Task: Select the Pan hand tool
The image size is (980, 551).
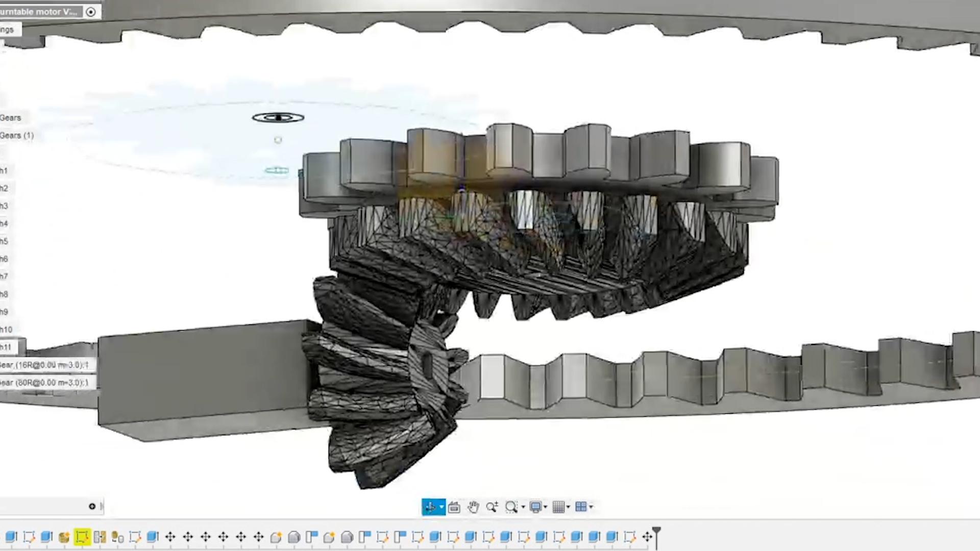Action: (x=473, y=507)
